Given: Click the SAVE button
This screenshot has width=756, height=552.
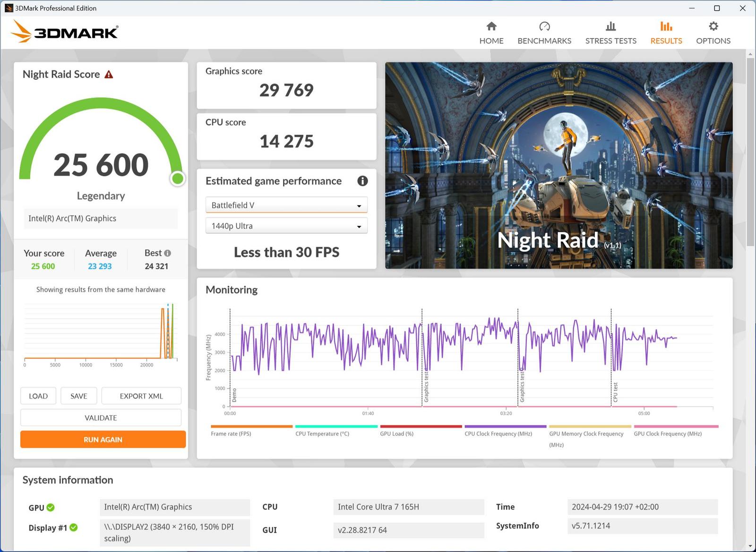Looking at the screenshot, I should pos(79,396).
